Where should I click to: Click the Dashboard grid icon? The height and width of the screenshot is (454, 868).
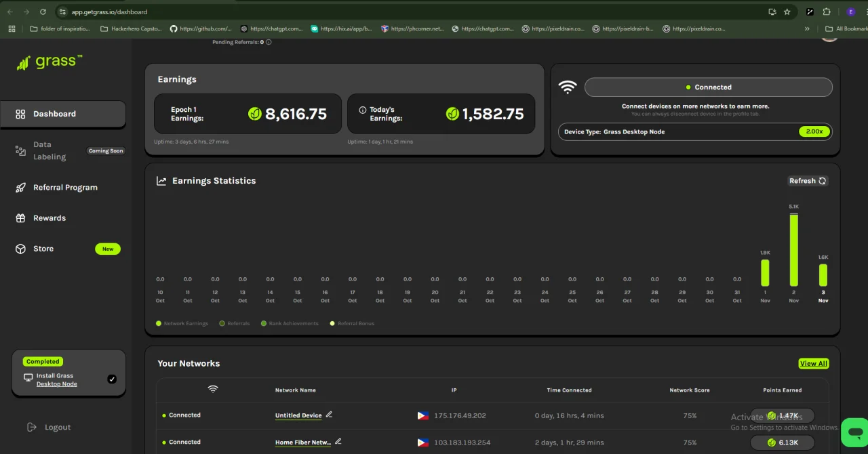20,114
